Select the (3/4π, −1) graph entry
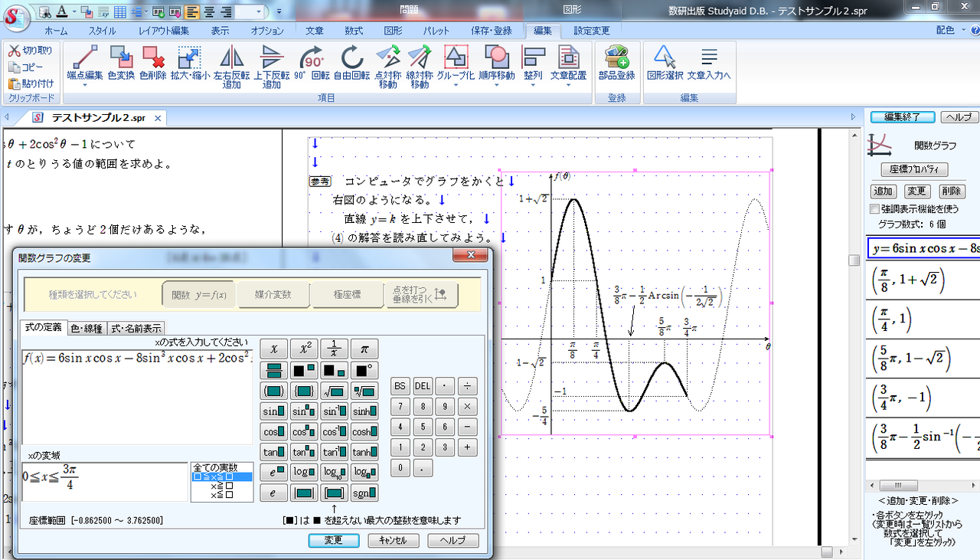Screen dimensions: 980x560 pyautogui.click(x=923, y=398)
